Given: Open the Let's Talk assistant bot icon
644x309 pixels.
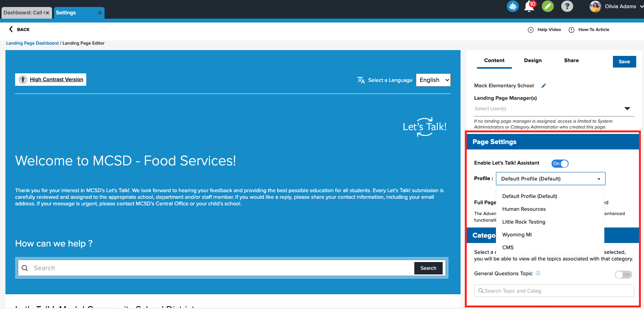Looking at the screenshot, I should pos(513,6).
